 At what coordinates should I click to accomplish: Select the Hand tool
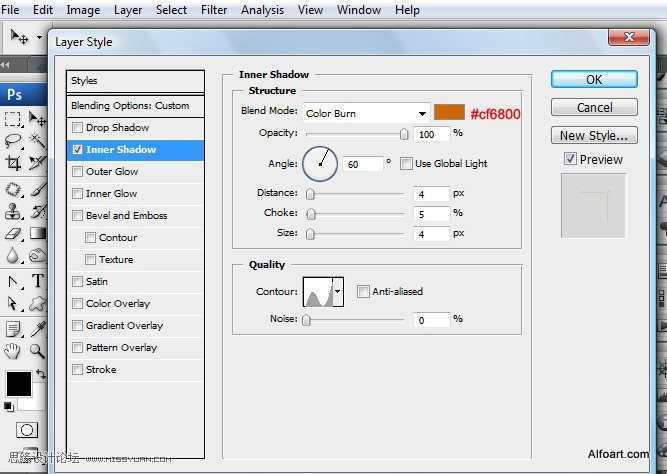pyautogui.click(x=13, y=351)
